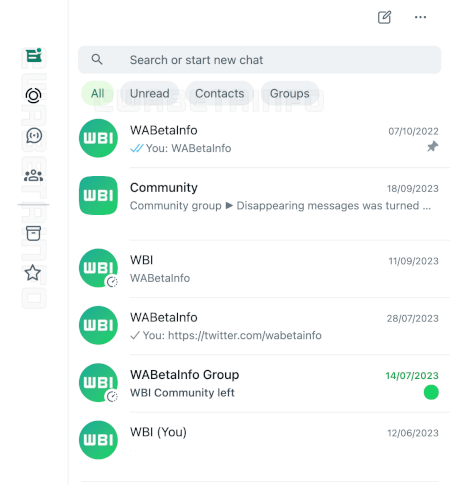Open the Status ring icon

click(33, 96)
